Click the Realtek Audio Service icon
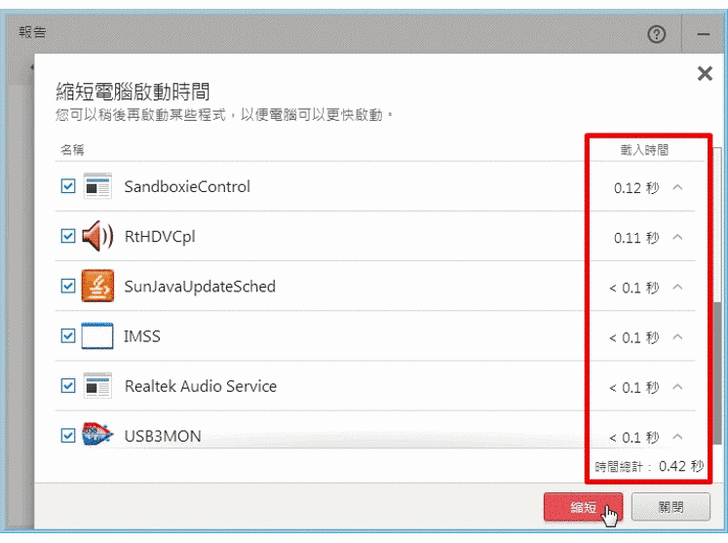The image size is (728, 543). pyautogui.click(x=98, y=385)
